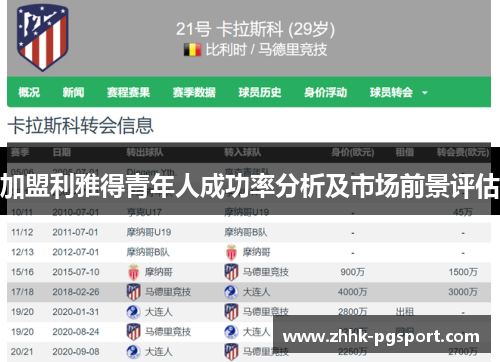Click the 大连人 logo in the 2018-02-26 row
This screenshot has width=500, height=362.
click(x=231, y=292)
